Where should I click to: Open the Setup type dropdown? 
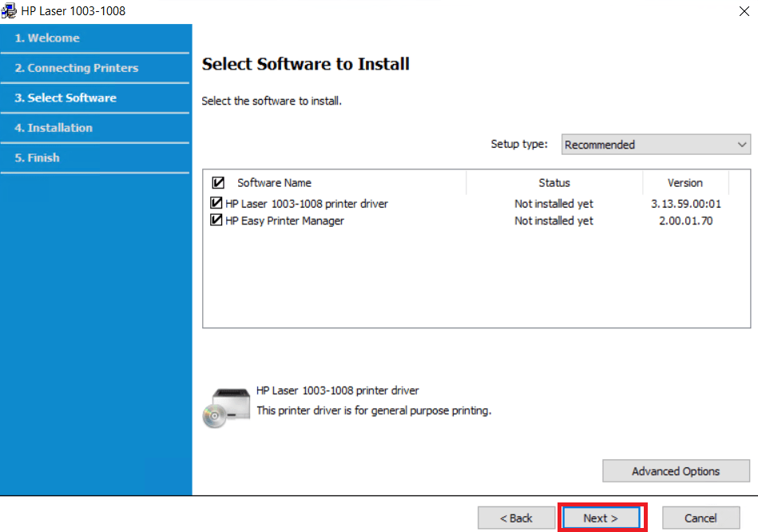coord(655,145)
